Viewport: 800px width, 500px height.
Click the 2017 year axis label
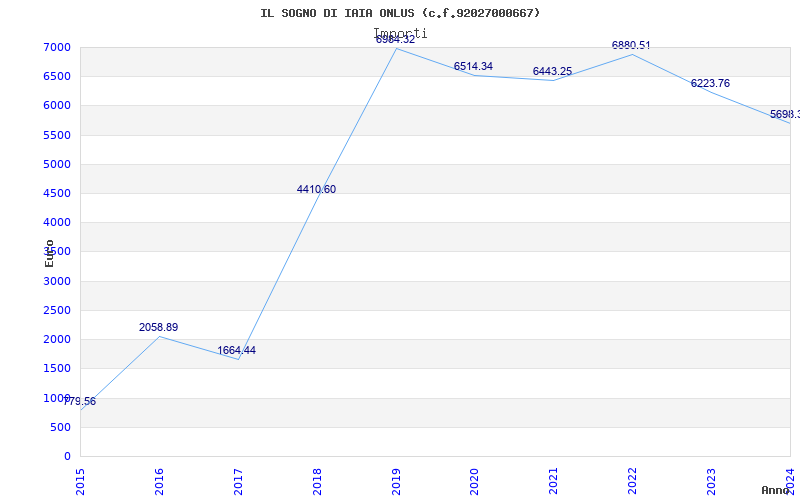pos(238,482)
